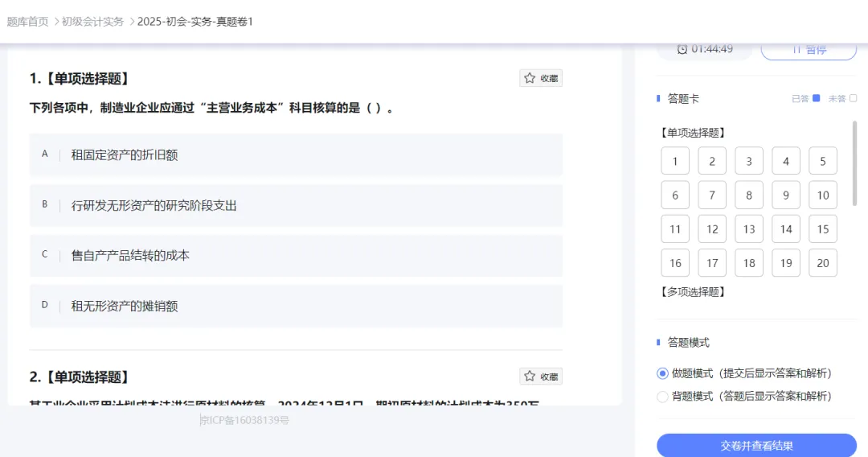The height and width of the screenshot is (457, 868).
Task: Open 初级会计实务 breadcrumb link
Action: tap(92, 22)
